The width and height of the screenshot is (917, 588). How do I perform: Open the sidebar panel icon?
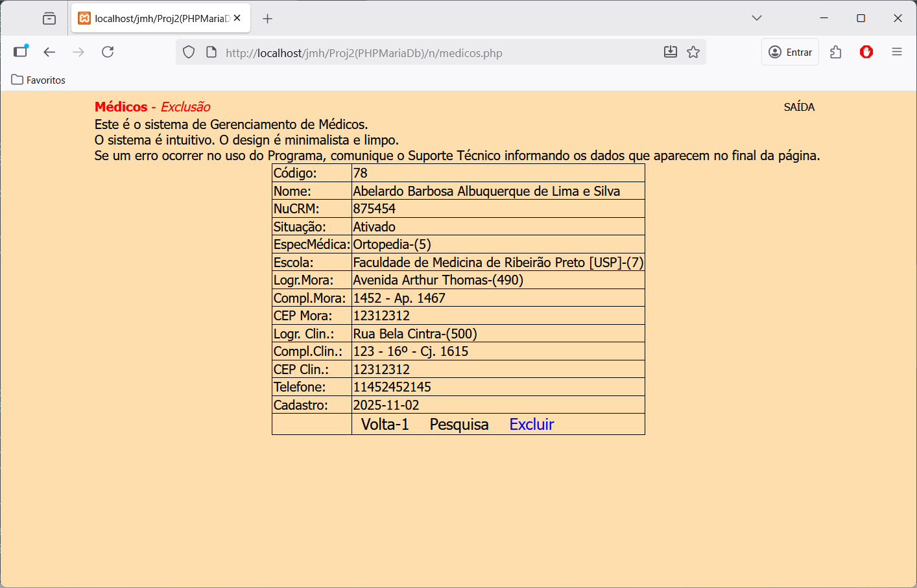21,52
